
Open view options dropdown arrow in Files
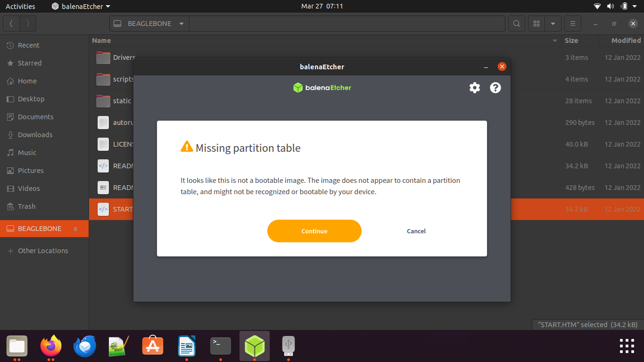[553, 24]
